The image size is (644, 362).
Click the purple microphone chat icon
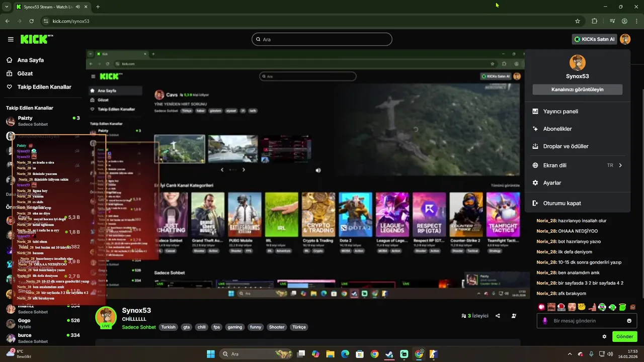(545, 321)
